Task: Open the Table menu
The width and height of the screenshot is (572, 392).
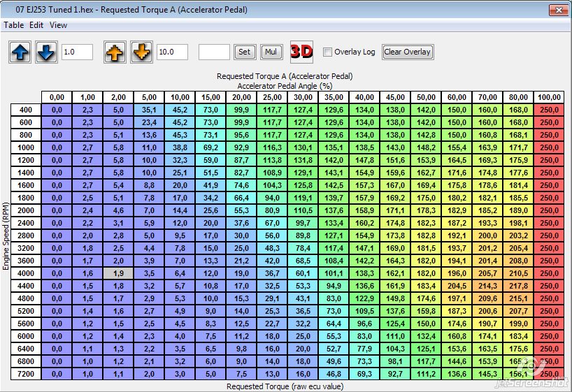Action: pyautogui.click(x=14, y=25)
